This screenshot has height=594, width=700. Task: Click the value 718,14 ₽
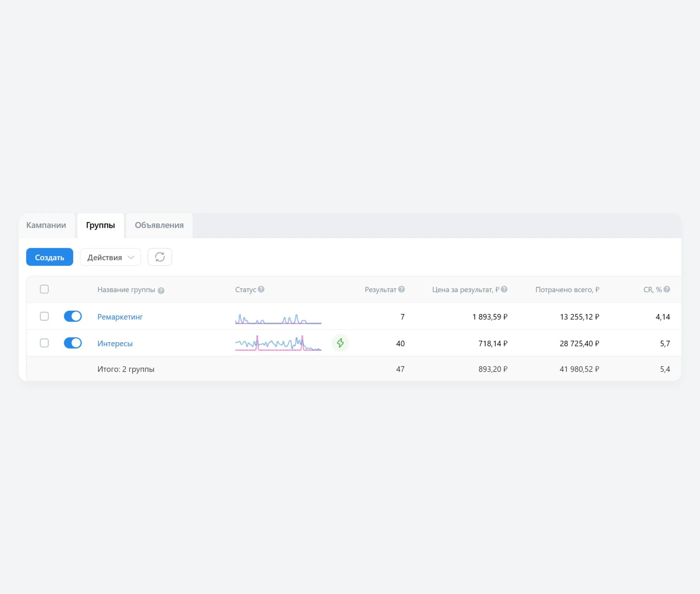coord(493,344)
